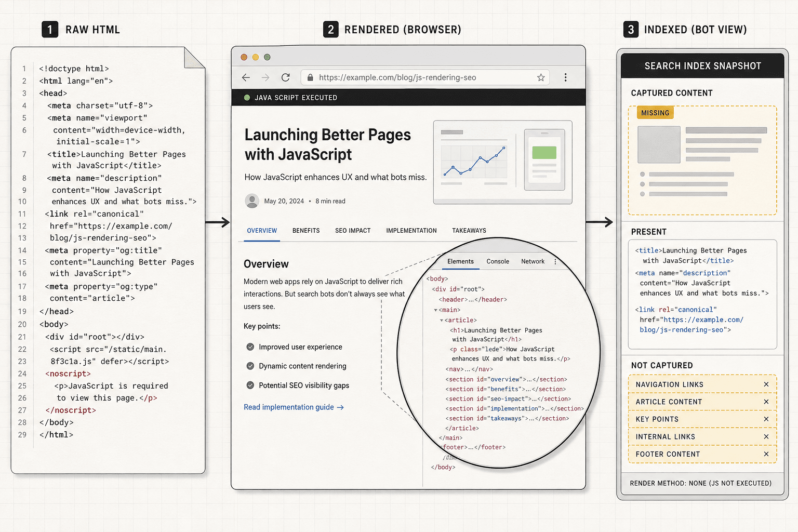Image resolution: width=798 pixels, height=532 pixels.
Task: Switch to the OVERVIEW tab
Action: pyautogui.click(x=262, y=231)
